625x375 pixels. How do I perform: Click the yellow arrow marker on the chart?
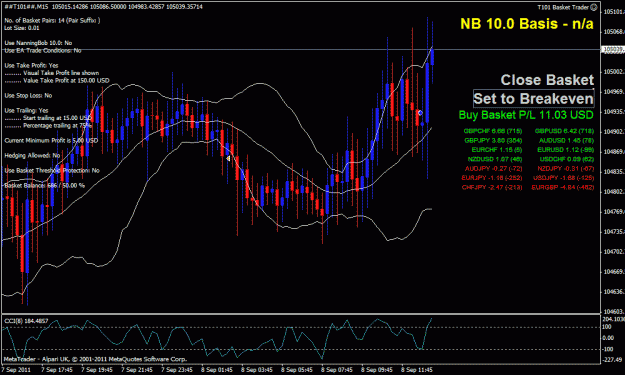[x=228, y=159]
